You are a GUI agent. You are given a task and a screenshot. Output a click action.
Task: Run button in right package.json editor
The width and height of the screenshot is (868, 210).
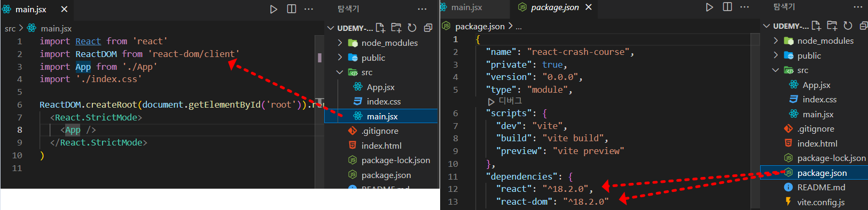[x=709, y=7]
